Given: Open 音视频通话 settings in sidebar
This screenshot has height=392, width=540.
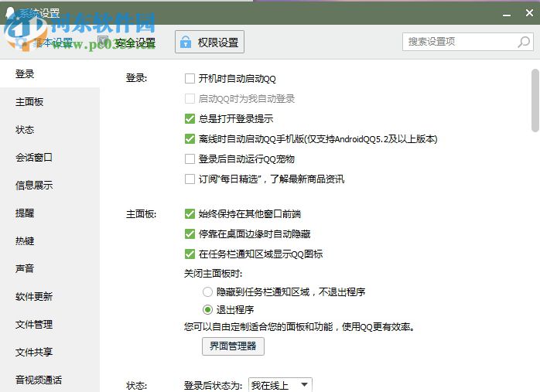Looking at the screenshot, I should [50, 380].
